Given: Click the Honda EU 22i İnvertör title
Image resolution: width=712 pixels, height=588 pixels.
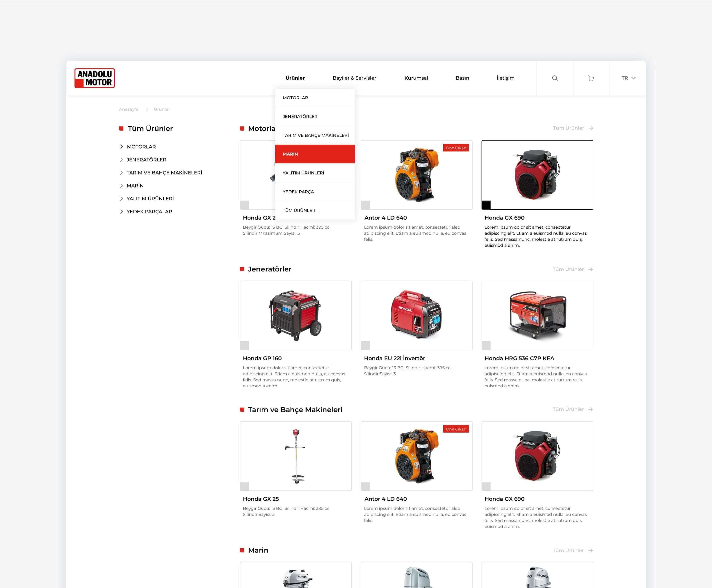Looking at the screenshot, I should coord(394,358).
